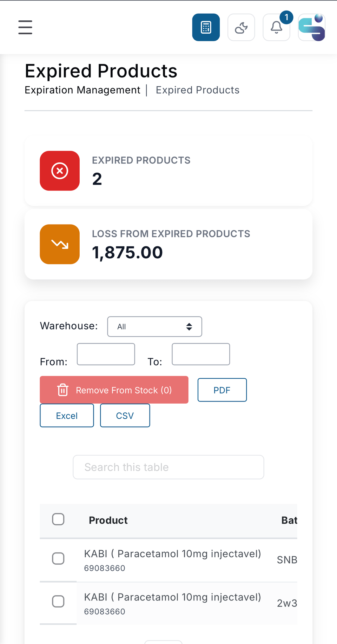The image size is (337, 644).
Task: Click the Bat column header
Action: (289, 520)
